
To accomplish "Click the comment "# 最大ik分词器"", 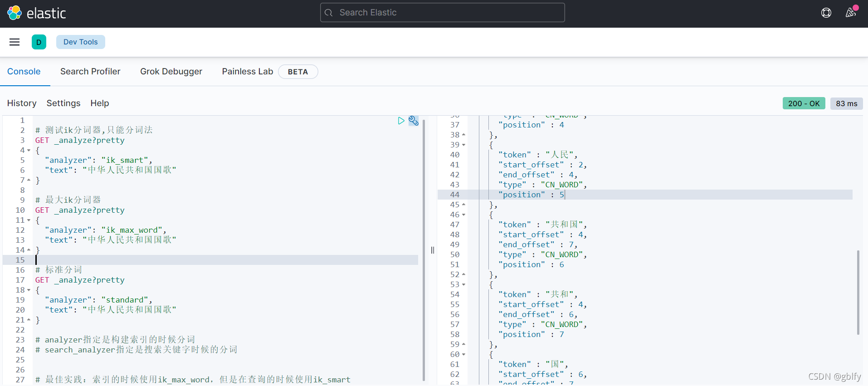I will click(x=68, y=200).
